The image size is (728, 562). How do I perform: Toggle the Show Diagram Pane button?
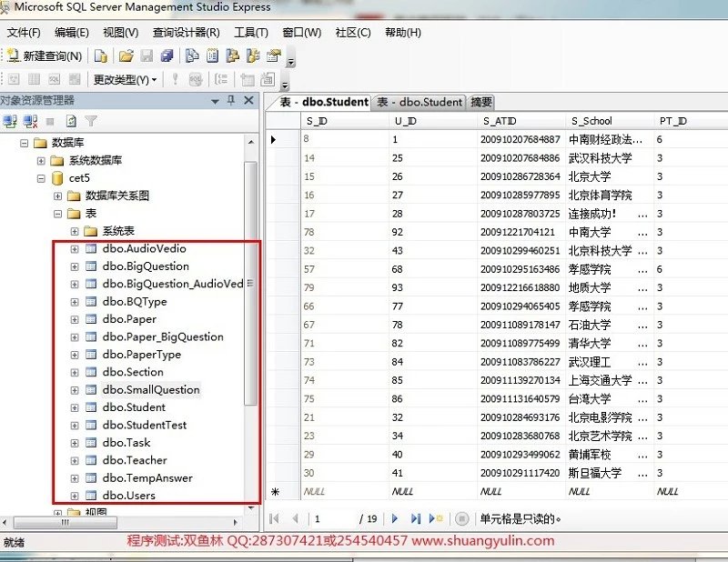click(14, 79)
